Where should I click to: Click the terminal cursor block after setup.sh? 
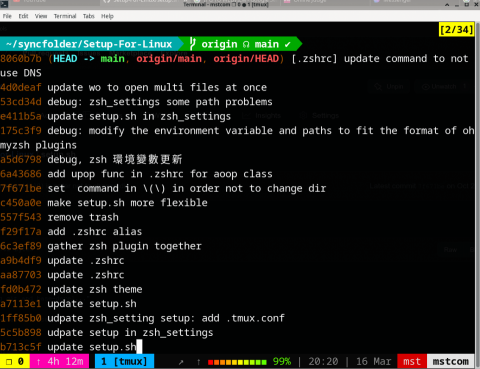(x=139, y=347)
